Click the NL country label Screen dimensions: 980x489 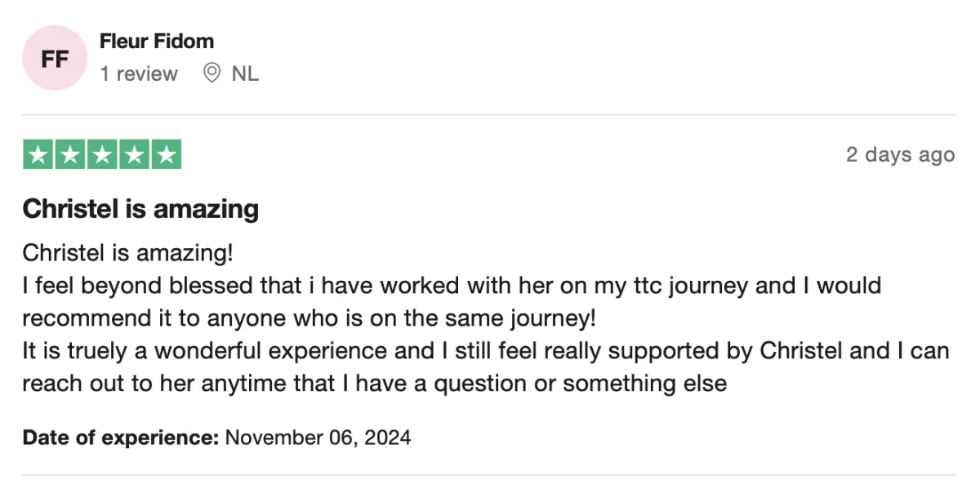tap(245, 73)
